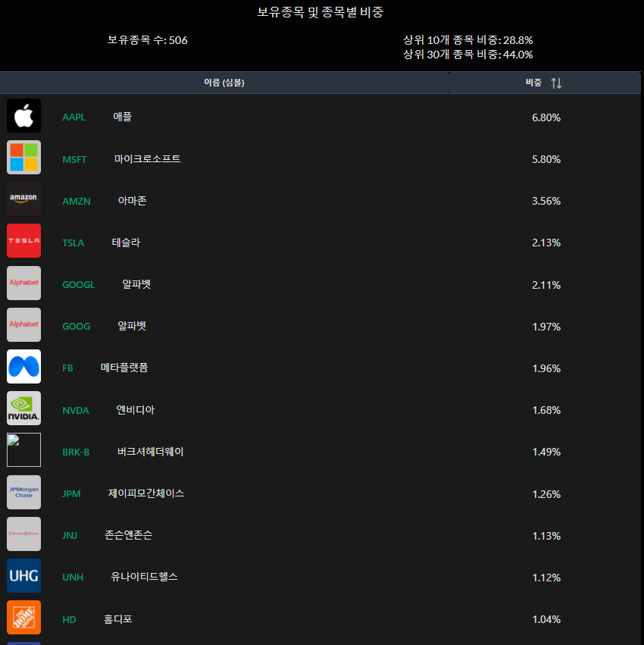
Task: Click the 5.80% weight value
Action: [546, 160]
